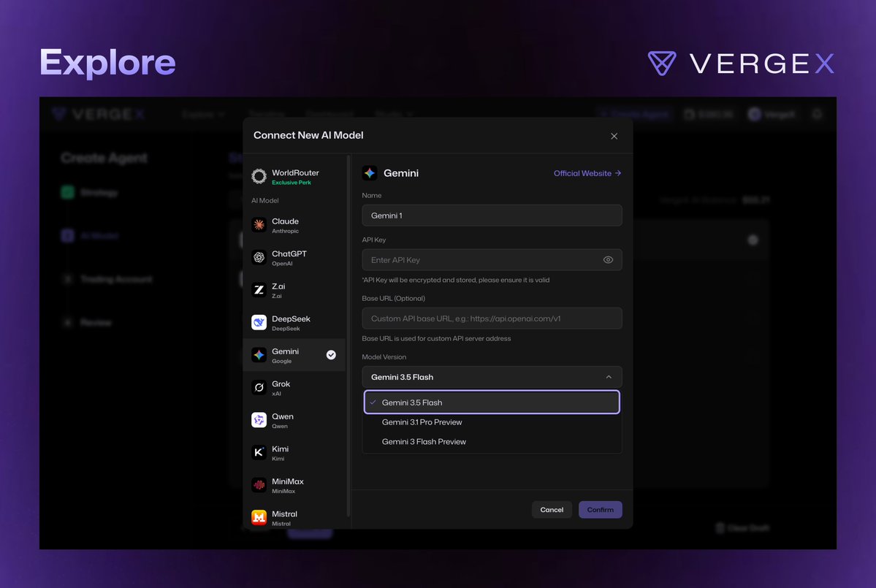Screen dimensions: 876x588
Task: Click the Explore title in the banner
Action: click(107, 62)
